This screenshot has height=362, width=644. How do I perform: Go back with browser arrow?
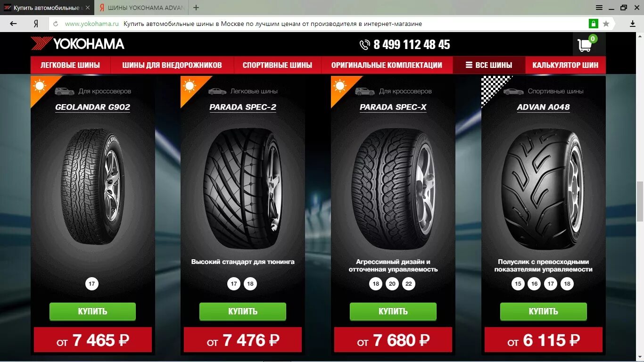[x=13, y=24]
